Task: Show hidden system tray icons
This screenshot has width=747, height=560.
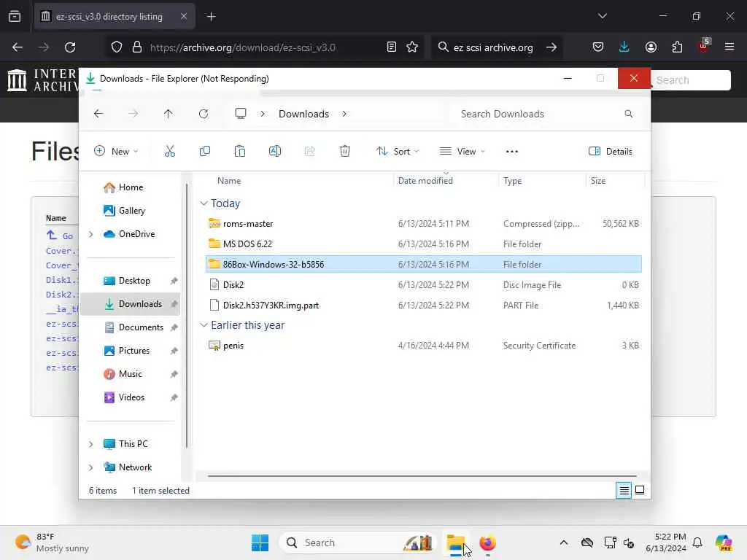Action: pyautogui.click(x=564, y=542)
